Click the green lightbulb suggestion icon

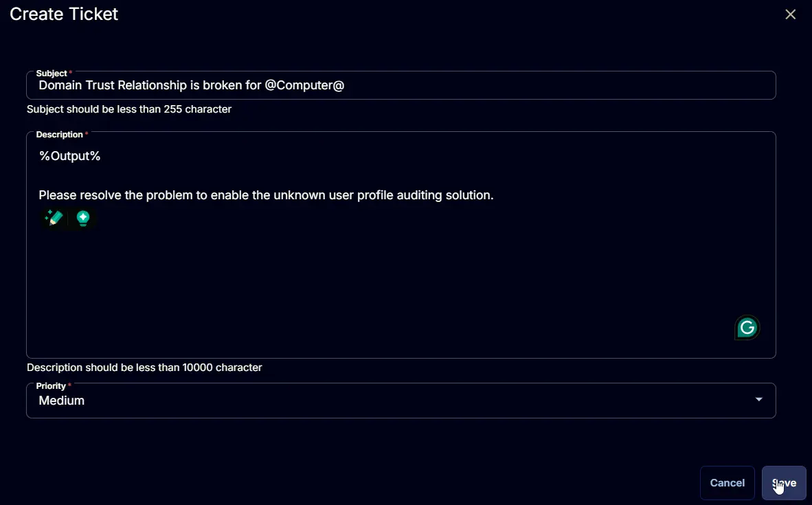click(x=83, y=218)
